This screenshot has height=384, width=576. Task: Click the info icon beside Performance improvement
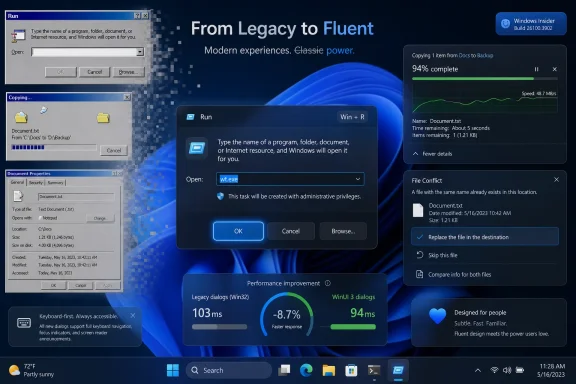[328, 283]
